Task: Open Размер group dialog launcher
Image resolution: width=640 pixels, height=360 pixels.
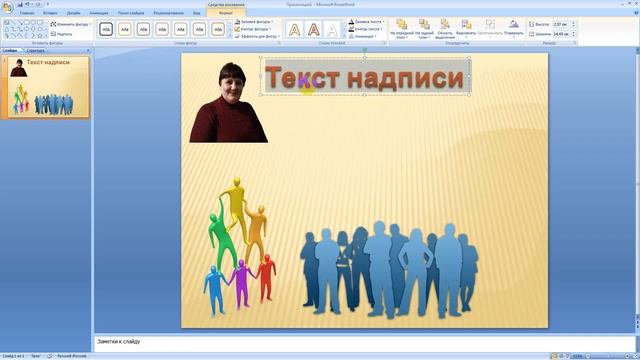Action: 575,43
